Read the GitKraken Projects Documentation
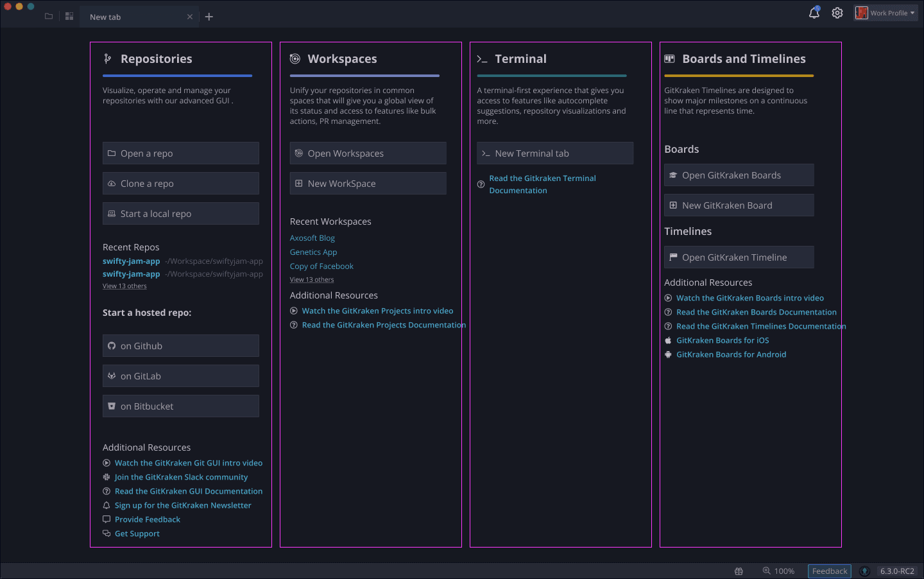The height and width of the screenshot is (579, 924). point(384,325)
